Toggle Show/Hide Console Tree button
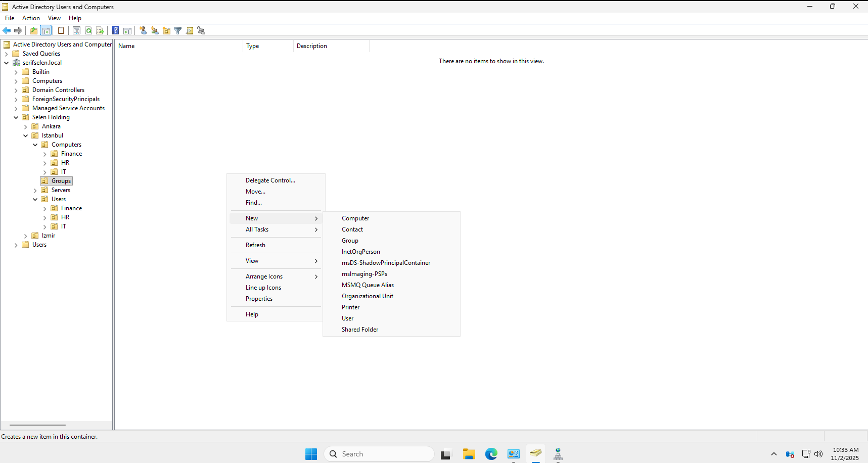Image resolution: width=868 pixels, height=463 pixels. [x=46, y=31]
